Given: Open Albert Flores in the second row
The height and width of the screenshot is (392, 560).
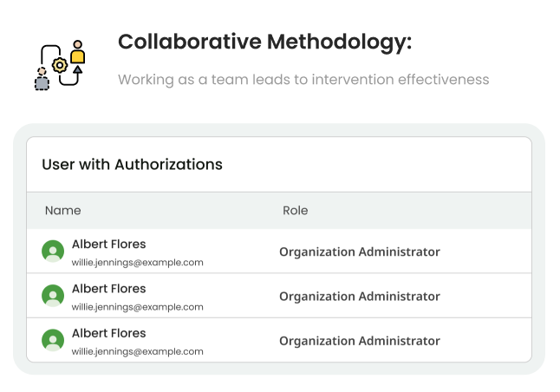Looking at the screenshot, I should pos(108,288).
